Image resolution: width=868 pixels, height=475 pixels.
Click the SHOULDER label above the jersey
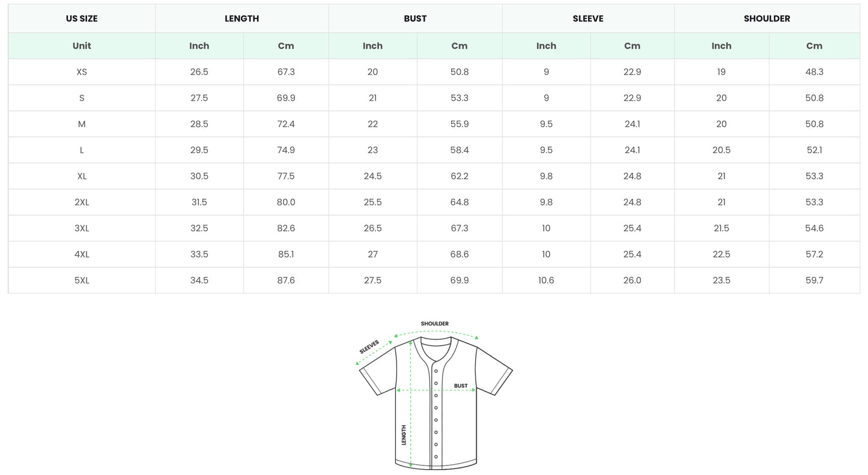pyautogui.click(x=434, y=324)
